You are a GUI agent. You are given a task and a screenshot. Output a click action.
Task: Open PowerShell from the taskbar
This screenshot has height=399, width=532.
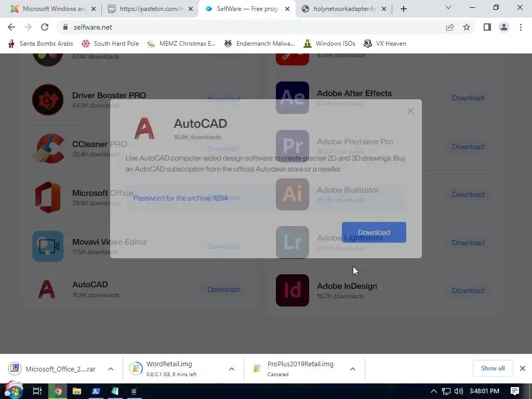pyautogui.click(x=96, y=391)
